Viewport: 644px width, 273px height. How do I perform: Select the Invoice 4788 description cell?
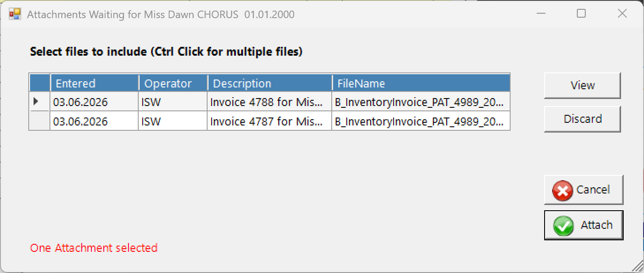click(269, 102)
